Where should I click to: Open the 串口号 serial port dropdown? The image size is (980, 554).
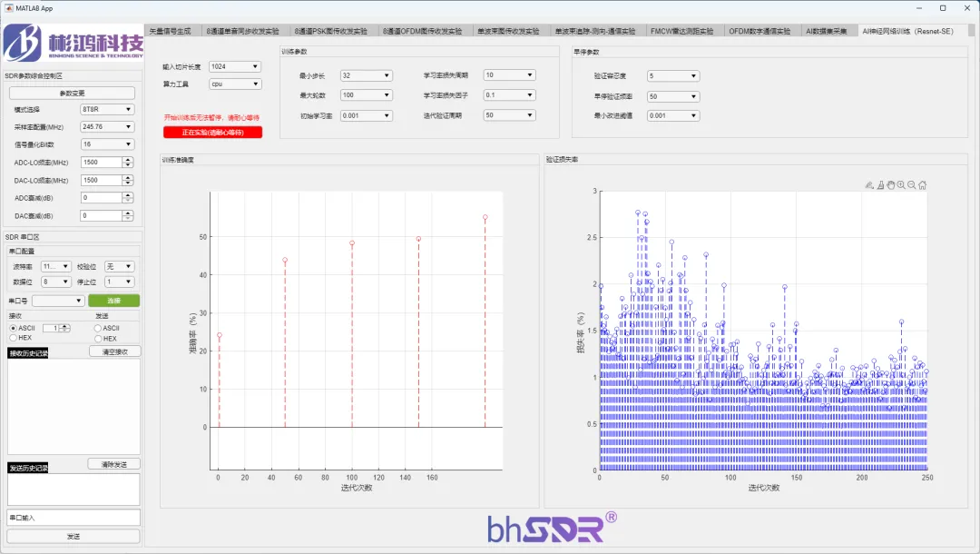point(58,301)
